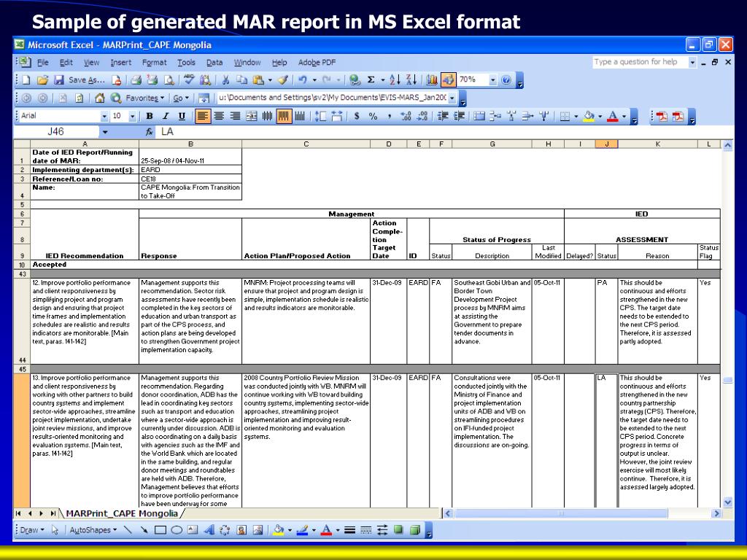
Task: Open a file with the folder icon
Action: pyautogui.click(x=42, y=80)
